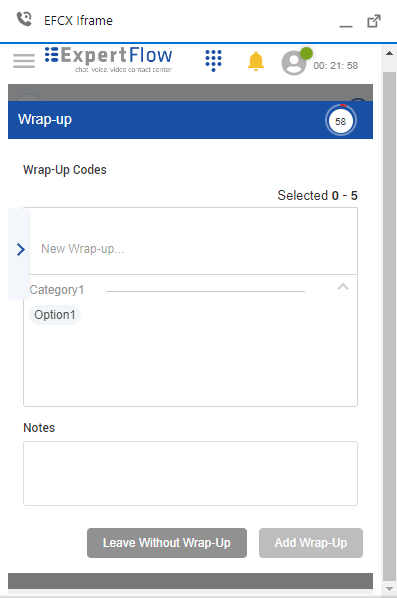
Task: Click the EFCX phone icon
Action: point(24,19)
